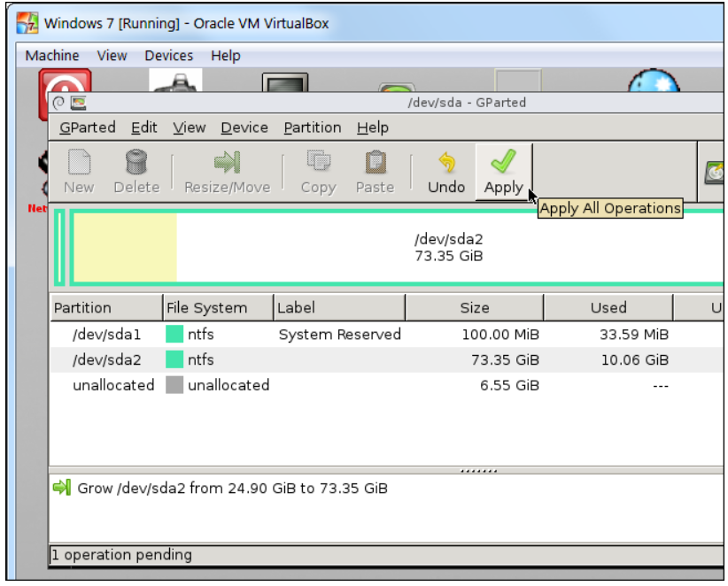This screenshot has height=586, width=728.
Task: Click the disk device icon in the toolbar
Action: (x=714, y=173)
